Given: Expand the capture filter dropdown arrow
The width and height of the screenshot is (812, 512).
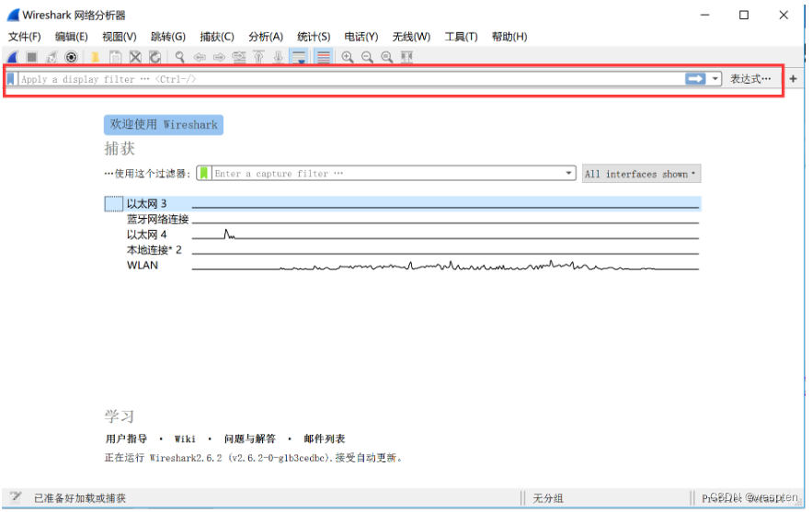Looking at the screenshot, I should click(x=568, y=173).
